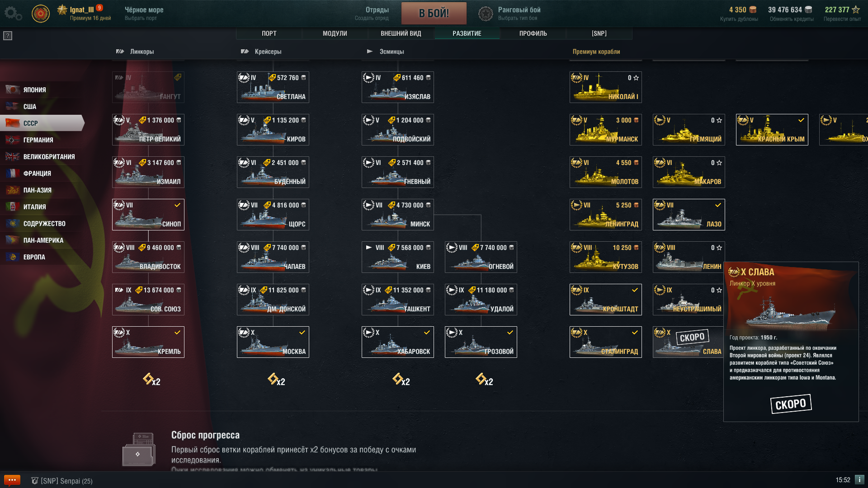Viewport: 868px width, 488px height.
Task: Click the x2 research bonus under Кремль
Action: click(x=151, y=380)
